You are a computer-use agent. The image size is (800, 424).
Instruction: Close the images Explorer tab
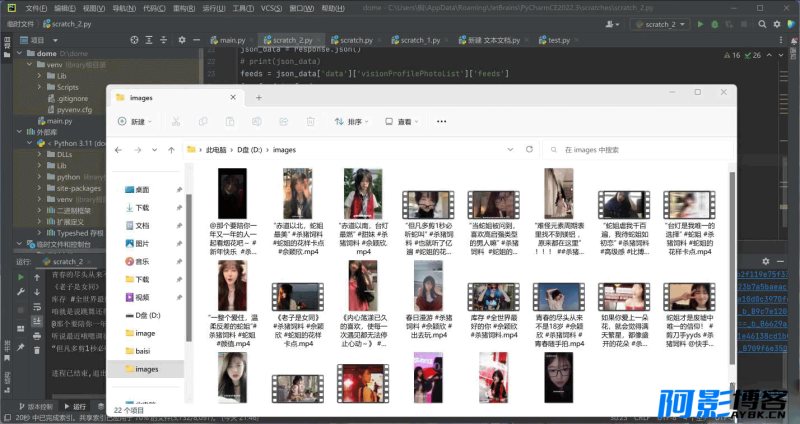(x=233, y=97)
